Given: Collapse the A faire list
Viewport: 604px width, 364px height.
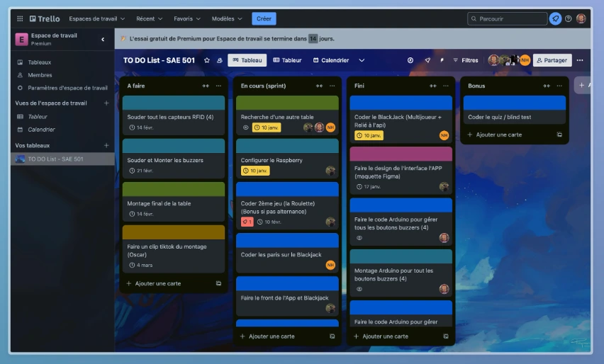Looking at the screenshot, I should pos(206,86).
